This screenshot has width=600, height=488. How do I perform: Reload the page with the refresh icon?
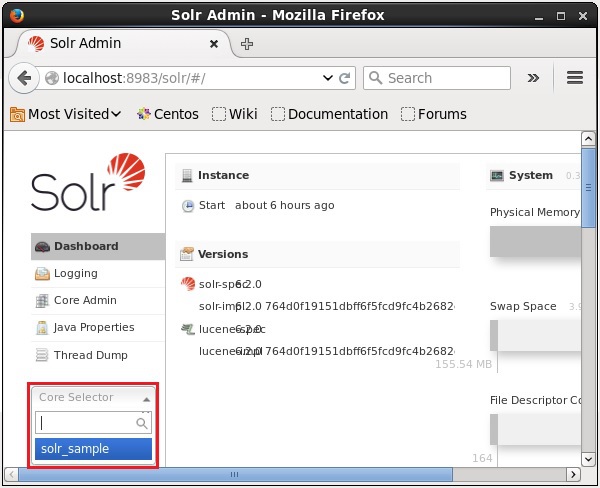[345, 78]
